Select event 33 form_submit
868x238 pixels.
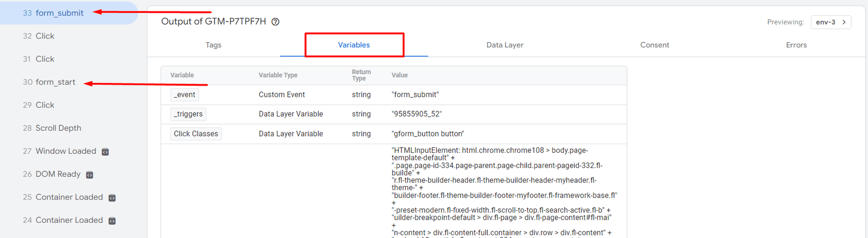(69, 13)
